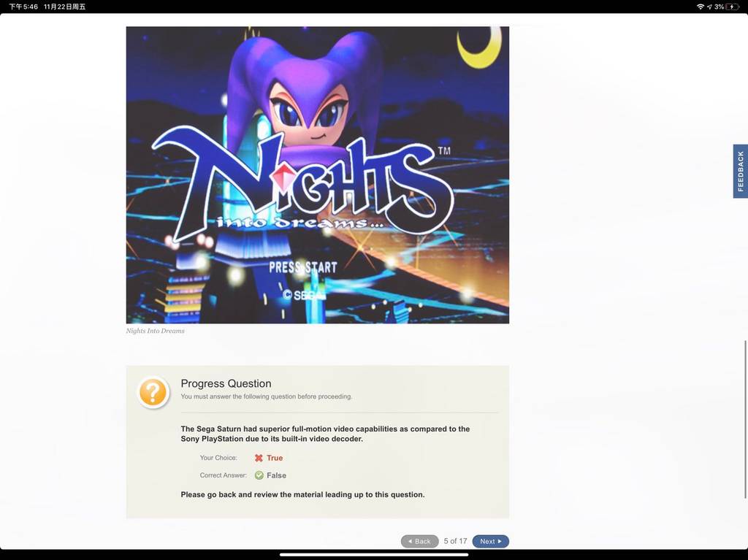Tap the Wi-Fi status icon
Screen dimensions: 748x560
[x=701, y=7]
